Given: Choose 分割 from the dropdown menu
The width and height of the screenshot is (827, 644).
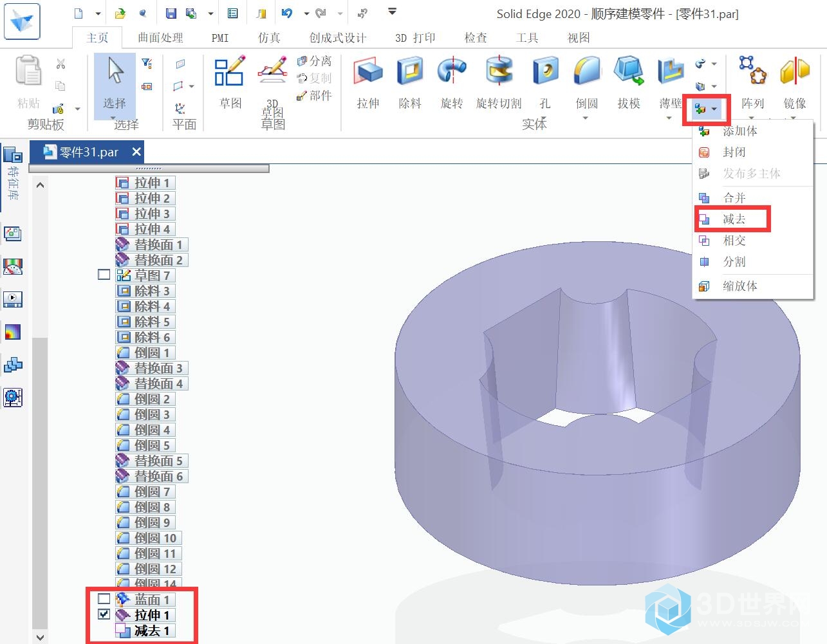Looking at the screenshot, I should pos(752,262).
